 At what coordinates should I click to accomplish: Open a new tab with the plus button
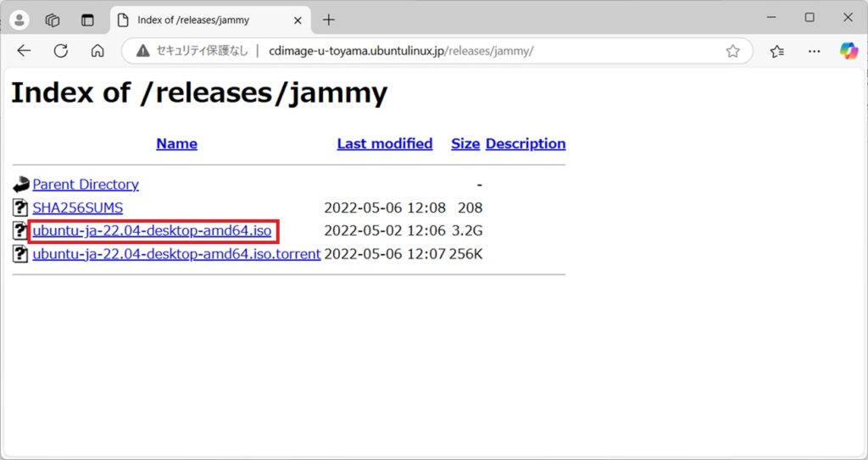point(329,20)
